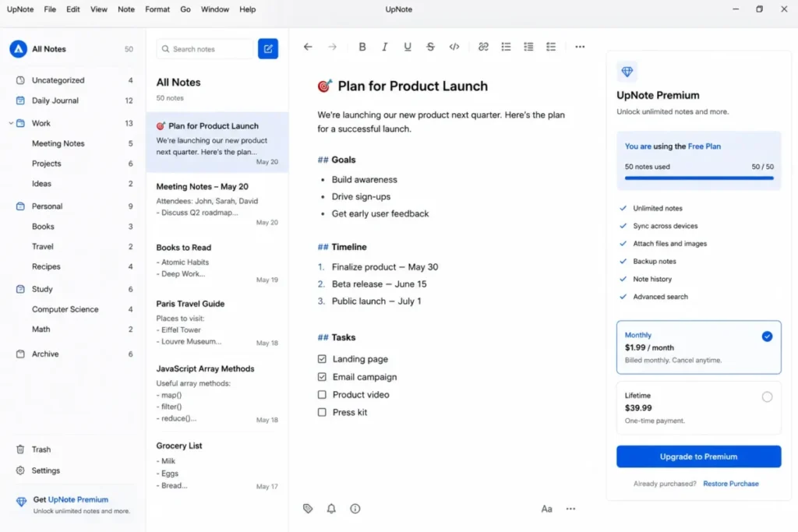Open the Meeting Notes – May 20 note
The image size is (798, 532).
pos(217,204)
